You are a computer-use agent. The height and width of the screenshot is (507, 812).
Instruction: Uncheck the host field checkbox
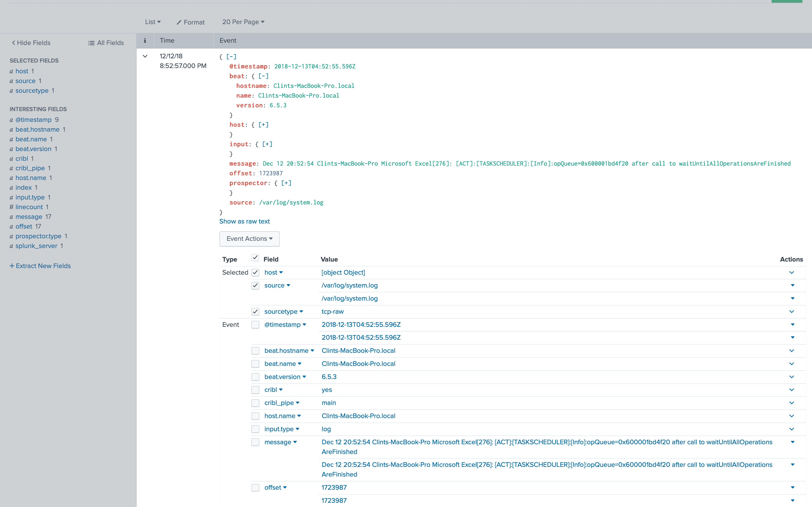[255, 272]
